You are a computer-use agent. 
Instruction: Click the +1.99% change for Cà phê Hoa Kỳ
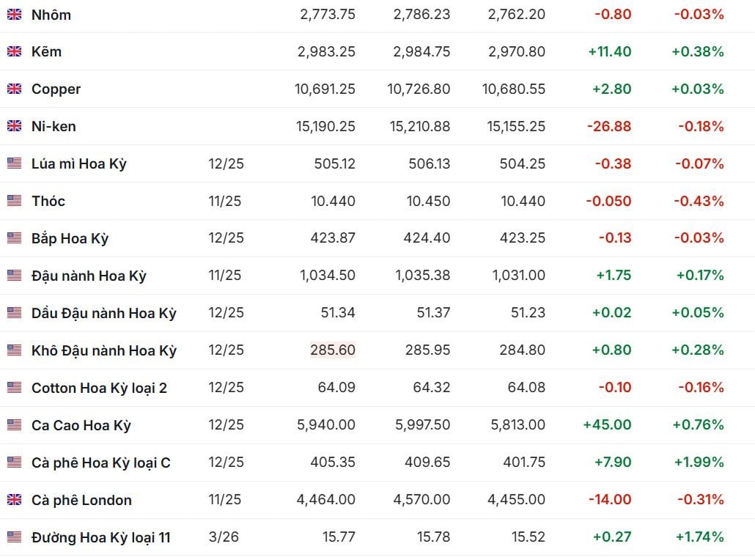[x=697, y=463]
